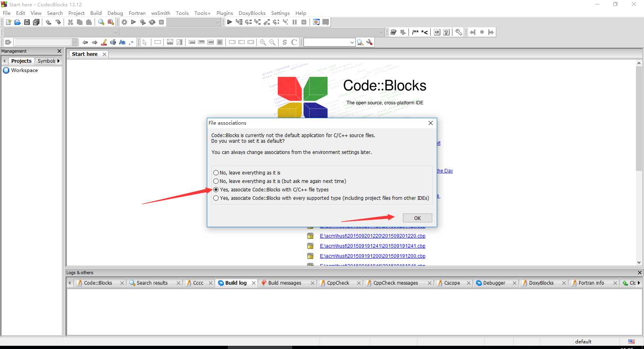Click the Open file toolbar icon
Viewport: 644px width, 349px height.
[x=17, y=22]
